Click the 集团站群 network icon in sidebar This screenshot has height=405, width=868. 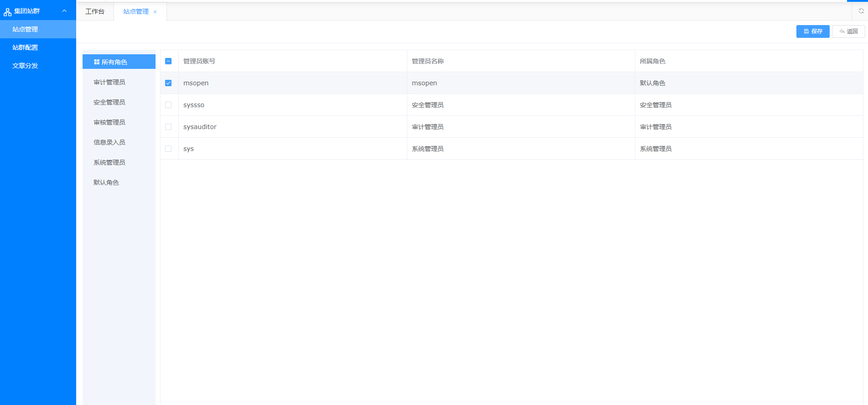click(x=7, y=11)
